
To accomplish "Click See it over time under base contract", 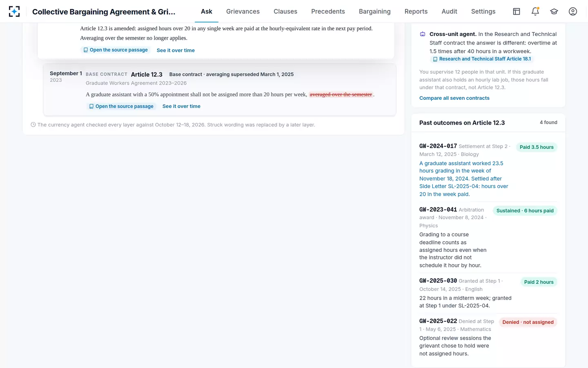I will pos(181,106).
